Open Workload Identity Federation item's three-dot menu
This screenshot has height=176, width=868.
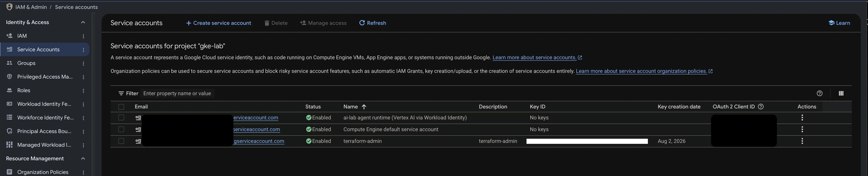click(83, 104)
